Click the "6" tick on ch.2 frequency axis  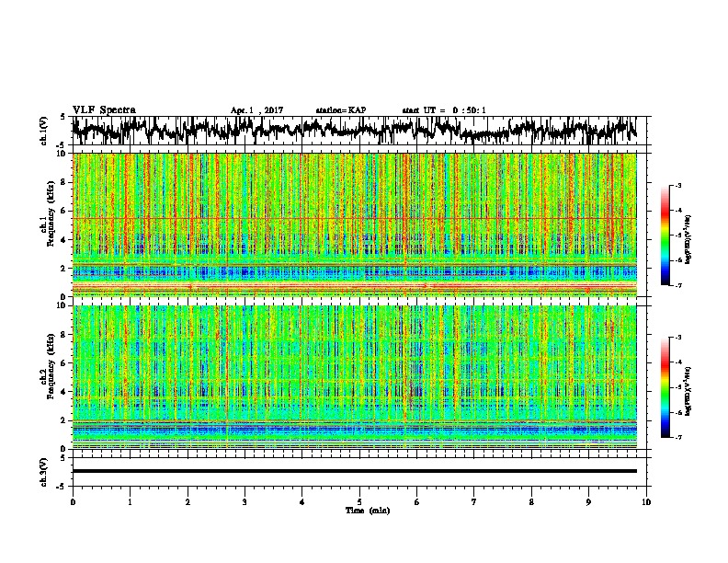[x=64, y=363]
